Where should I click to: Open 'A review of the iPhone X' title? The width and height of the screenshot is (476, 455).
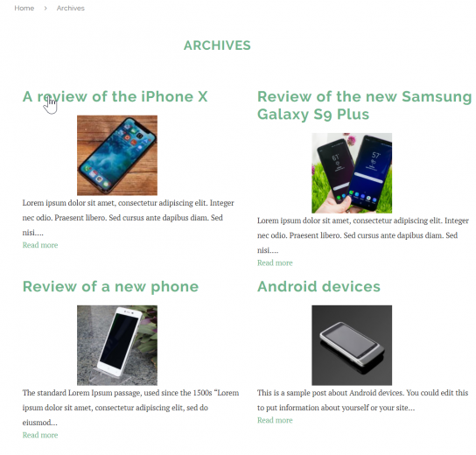tap(115, 96)
